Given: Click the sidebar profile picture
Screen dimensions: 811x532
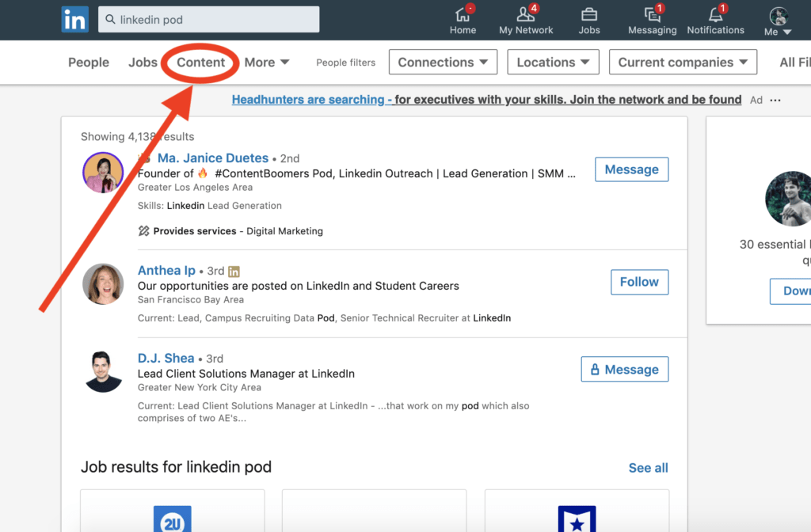Looking at the screenshot, I should [x=788, y=199].
